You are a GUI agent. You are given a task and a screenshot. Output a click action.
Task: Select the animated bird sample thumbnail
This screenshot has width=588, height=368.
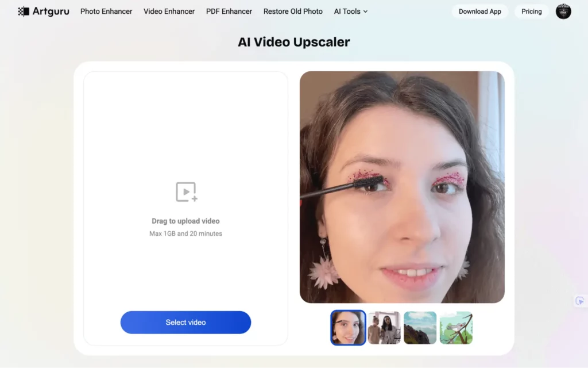coord(456,327)
